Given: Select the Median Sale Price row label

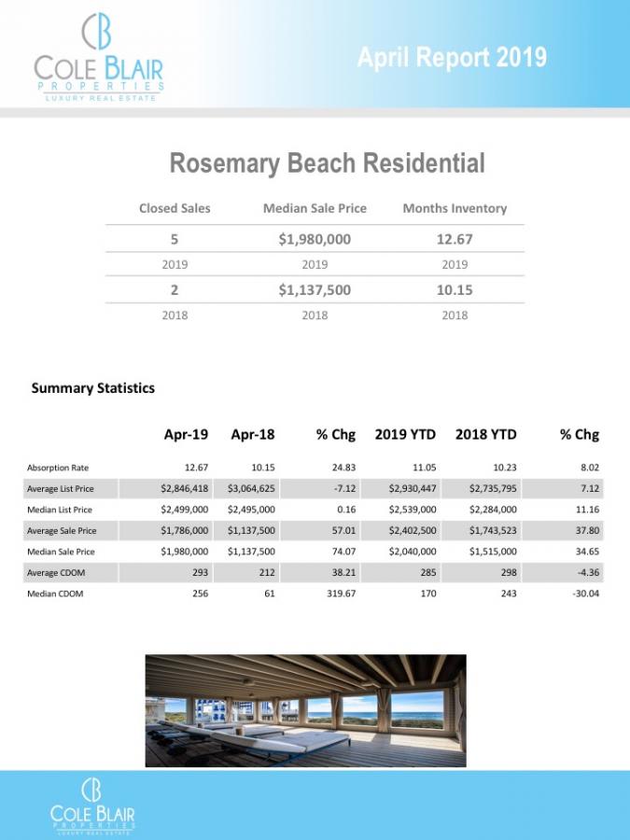Looking at the screenshot, I should click(x=61, y=552).
